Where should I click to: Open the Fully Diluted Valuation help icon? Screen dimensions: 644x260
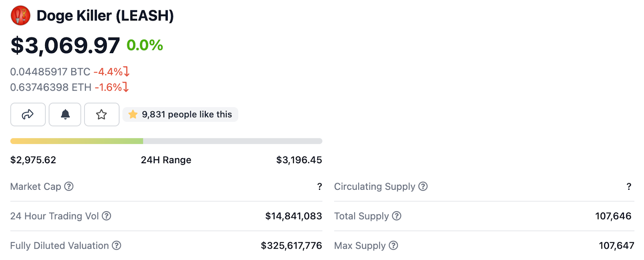[116, 245]
